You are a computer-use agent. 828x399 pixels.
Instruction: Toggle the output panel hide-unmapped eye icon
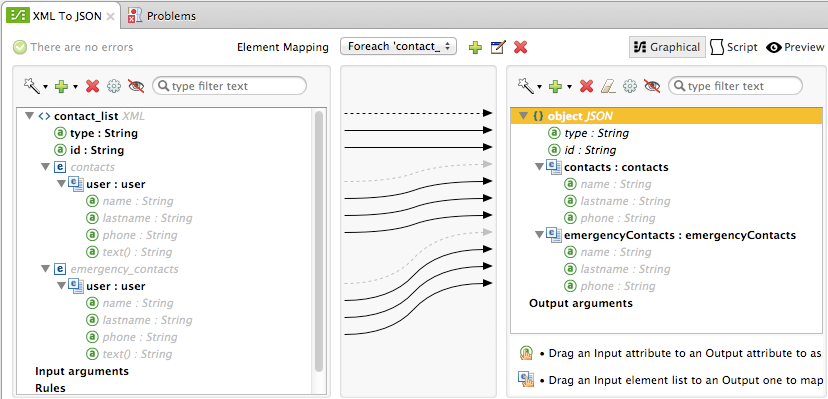pyautogui.click(x=652, y=87)
